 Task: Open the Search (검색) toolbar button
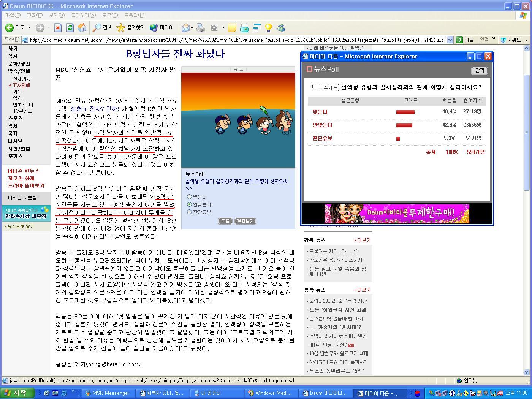103,27
